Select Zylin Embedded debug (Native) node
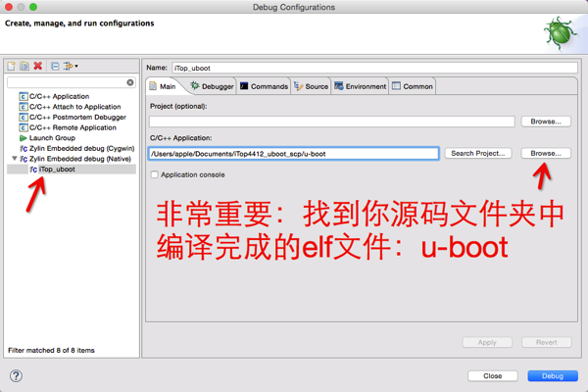This screenshot has height=392, width=588. click(80, 159)
